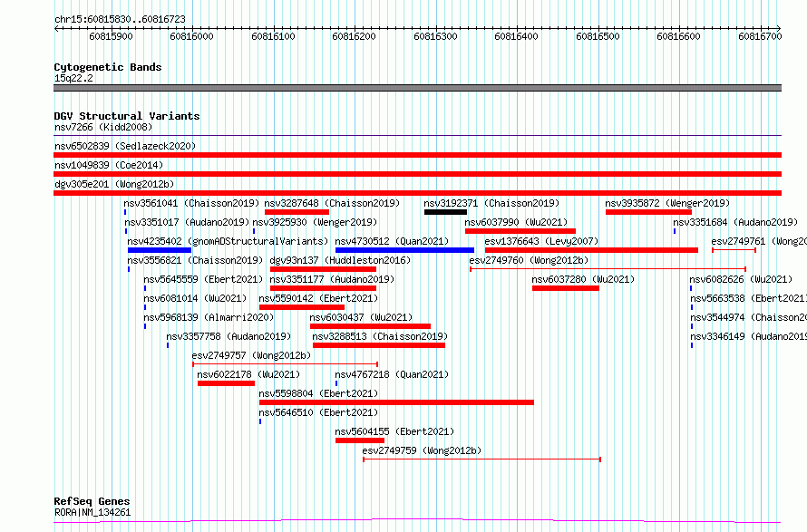
Task: Click the nsv6081014 (Wu2021) label
Action: tap(195, 298)
